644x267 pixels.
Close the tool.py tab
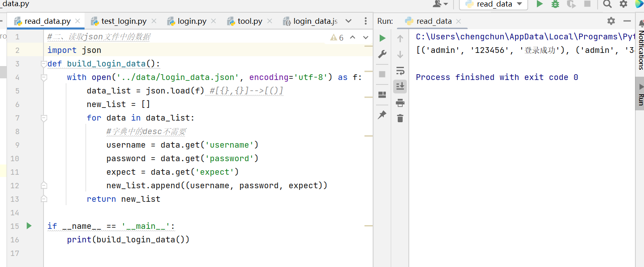click(x=270, y=21)
